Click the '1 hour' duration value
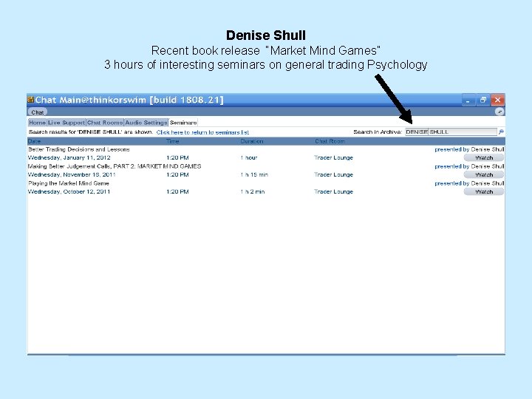The image size is (532, 399). pyautogui.click(x=249, y=157)
